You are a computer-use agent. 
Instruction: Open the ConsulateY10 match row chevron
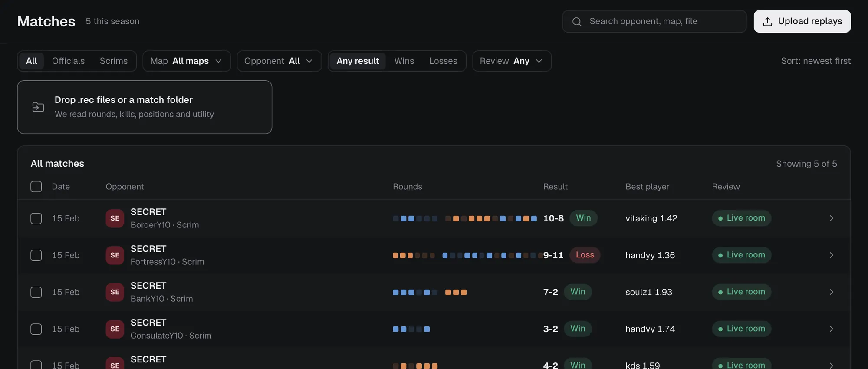(831, 329)
